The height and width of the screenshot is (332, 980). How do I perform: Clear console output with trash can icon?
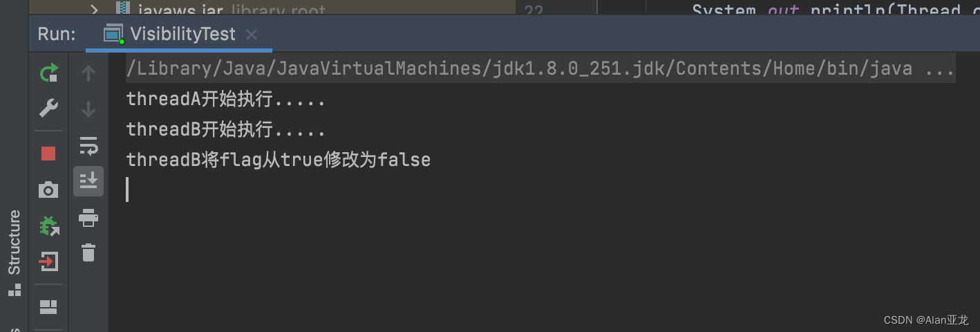(x=88, y=252)
